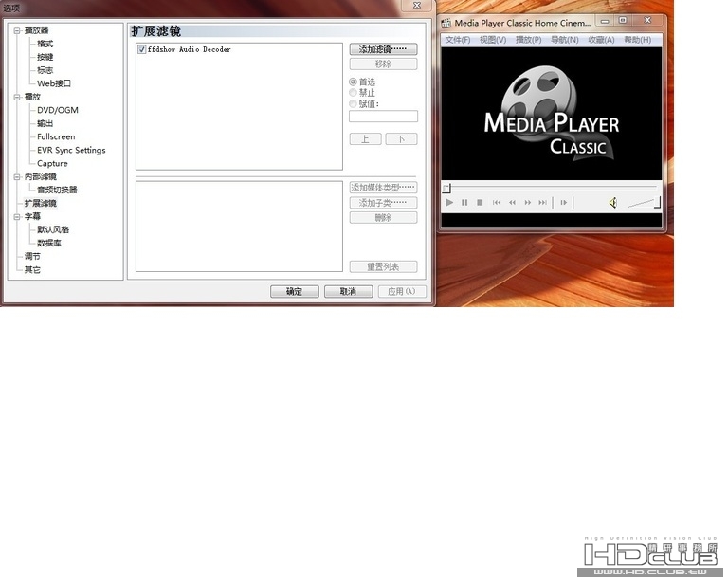
Task: Collapse the 播放 tree node
Action: 17,97
